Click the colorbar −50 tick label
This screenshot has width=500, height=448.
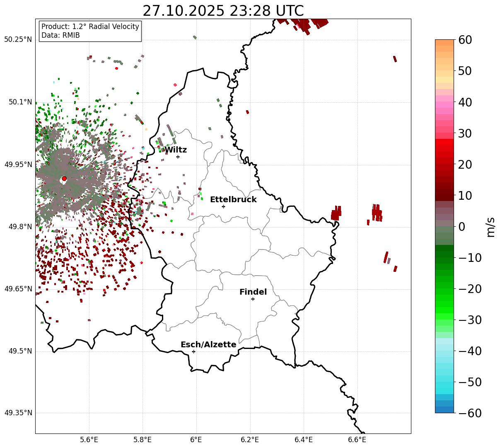pos(470,382)
